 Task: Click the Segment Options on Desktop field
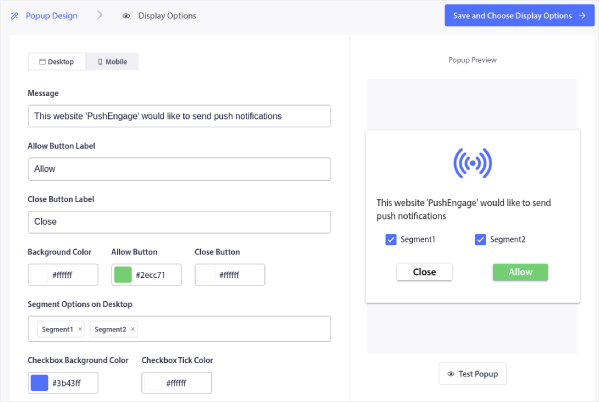179,329
